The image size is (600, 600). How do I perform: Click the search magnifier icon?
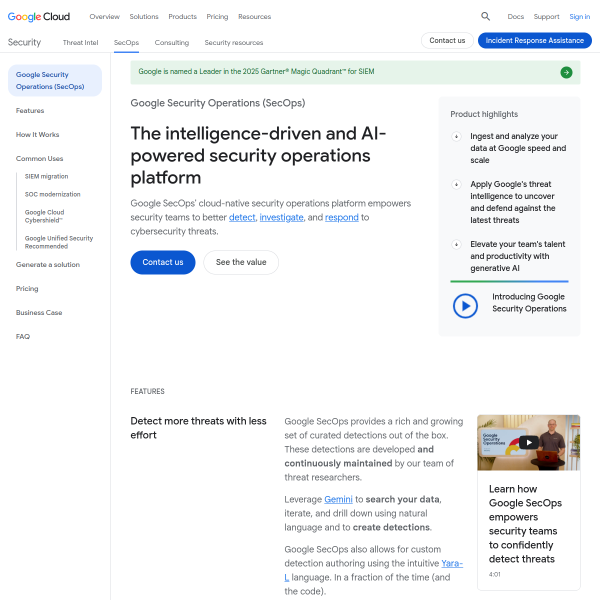coord(485,16)
